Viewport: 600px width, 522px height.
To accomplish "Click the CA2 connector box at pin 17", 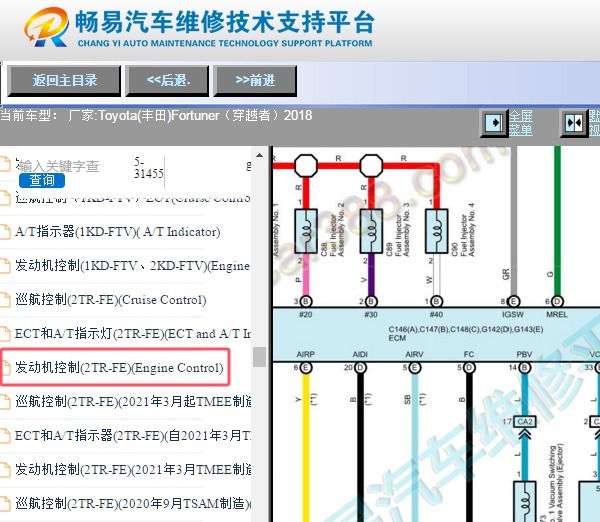I will (x=525, y=422).
